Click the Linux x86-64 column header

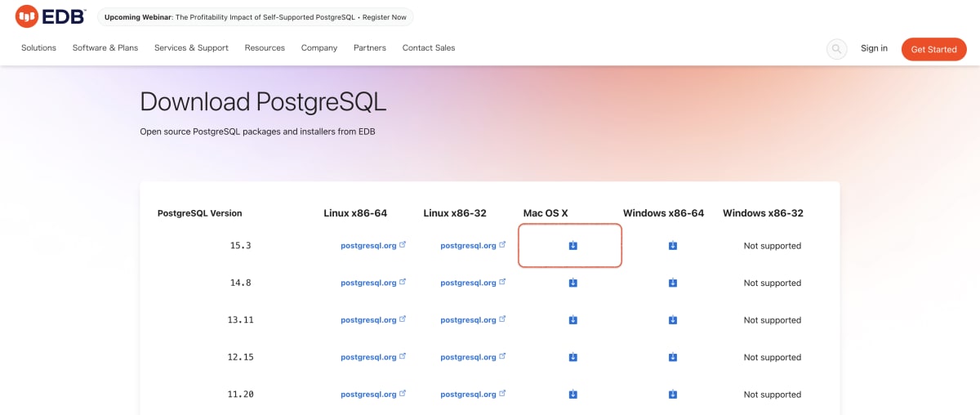click(x=355, y=213)
